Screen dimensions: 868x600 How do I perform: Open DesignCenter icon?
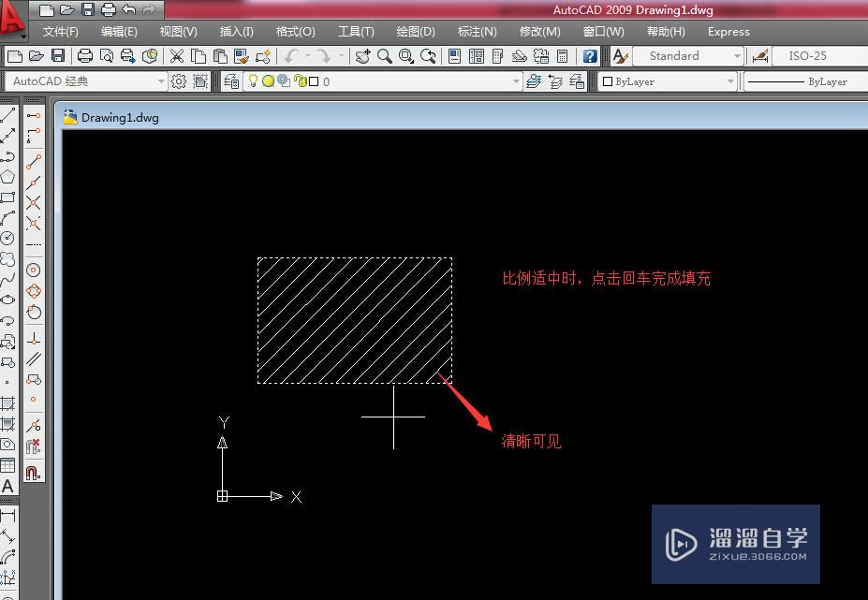pos(476,56)
